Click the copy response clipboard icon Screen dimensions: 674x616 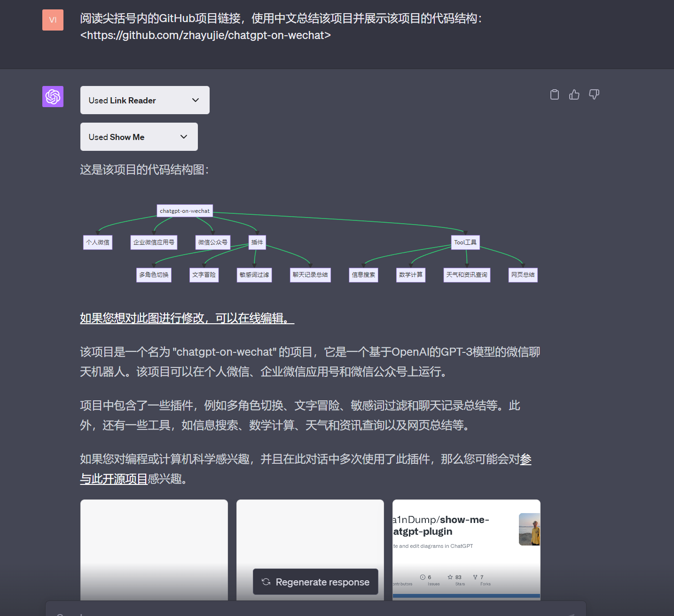(x=555, y=94)
